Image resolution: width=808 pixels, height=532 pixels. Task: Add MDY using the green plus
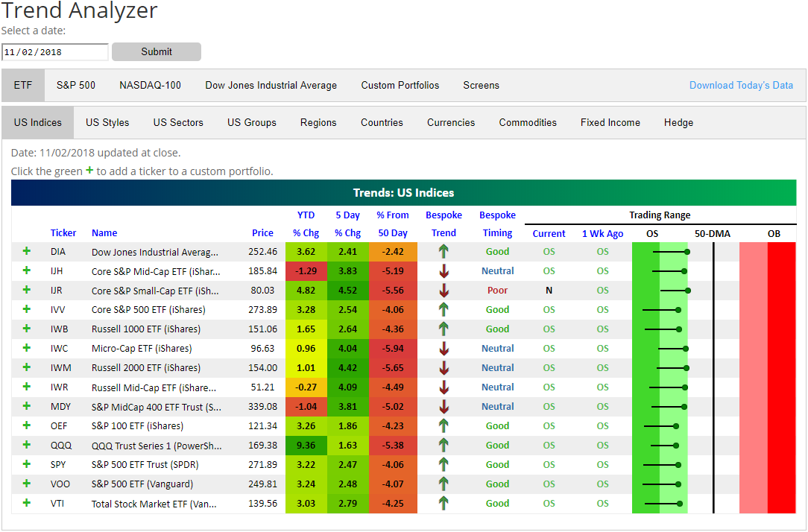pos(27,406)
